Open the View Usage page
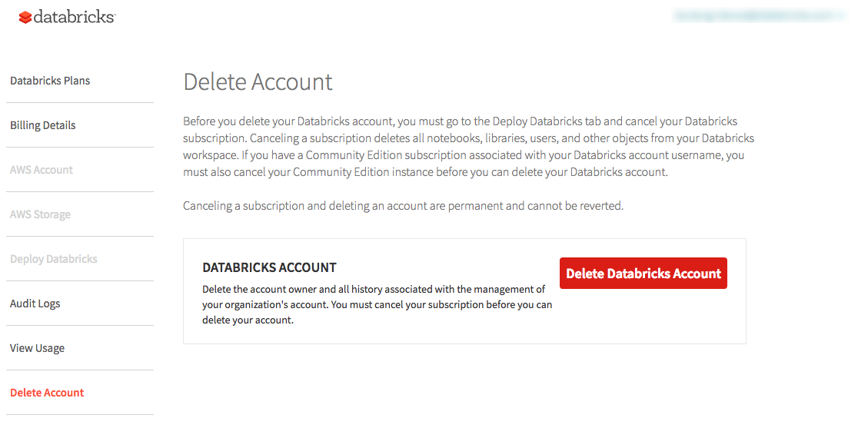The width and height of the screenshot is (868, 438). pos(38,348)
